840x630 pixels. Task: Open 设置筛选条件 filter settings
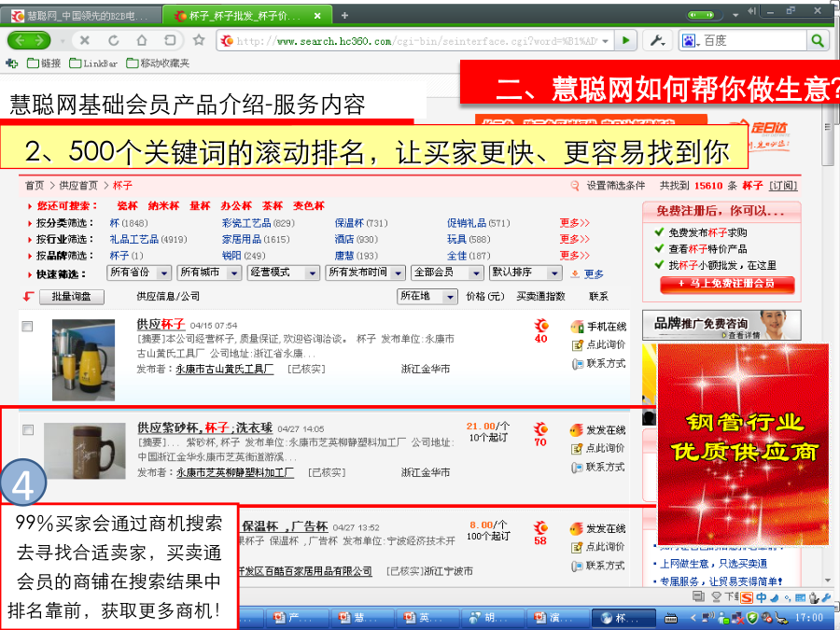(616, 186)
